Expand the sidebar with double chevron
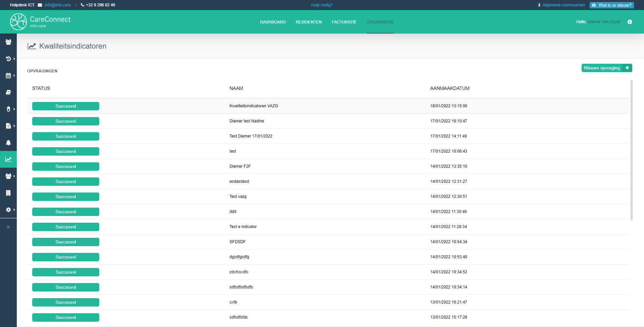This screenshot has width=644, height=327. click(x=8, y=227)
